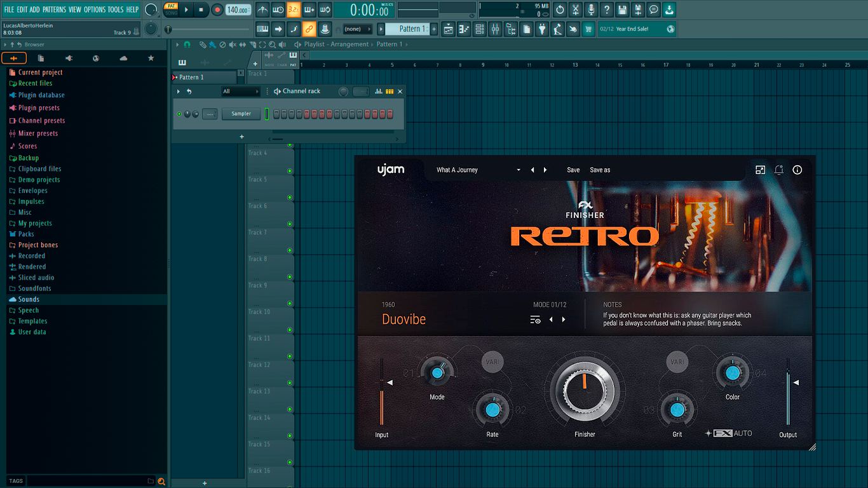Toggle the first step button in Sampler row
The width and height of the screenshot is (868, 488).
point(276,114)
